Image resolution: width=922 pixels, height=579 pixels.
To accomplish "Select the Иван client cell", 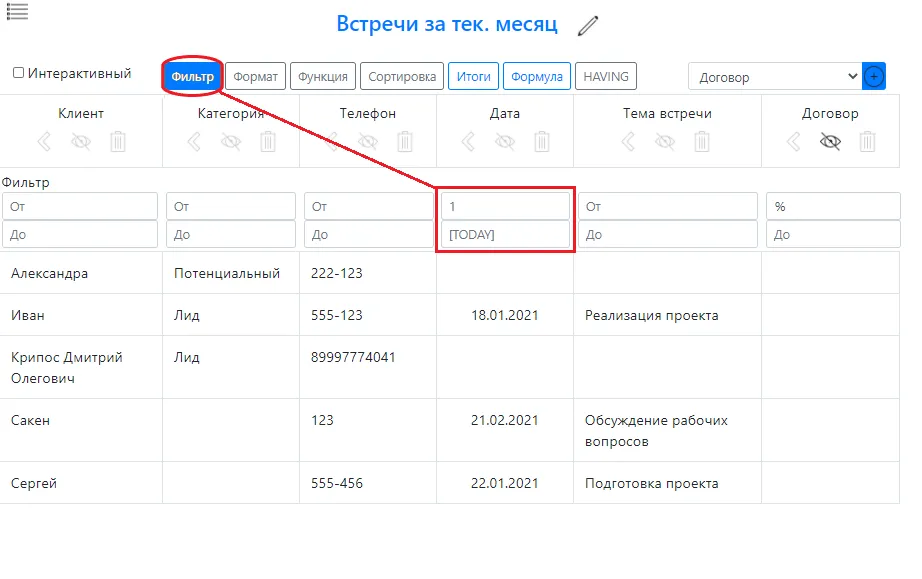I will [x=81, y=314].
